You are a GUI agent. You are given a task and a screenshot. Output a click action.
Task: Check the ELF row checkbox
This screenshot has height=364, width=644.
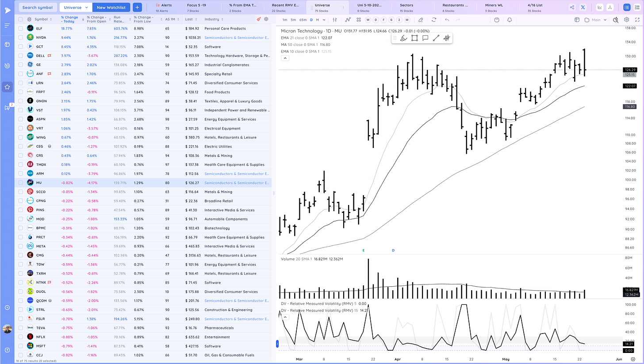tap(20, 28)
